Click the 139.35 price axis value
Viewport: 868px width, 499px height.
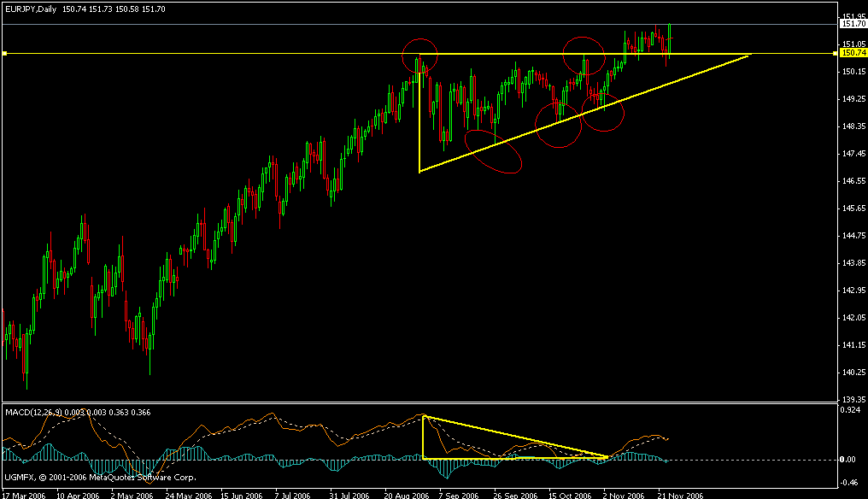(854, 399)
